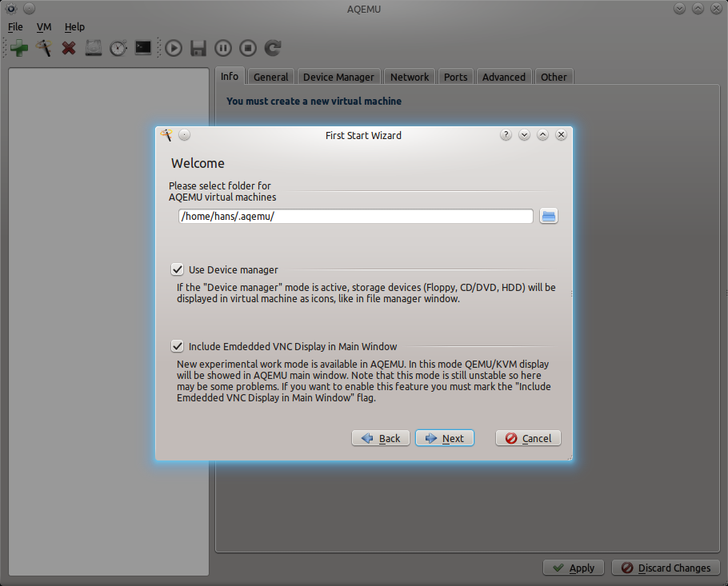
Task: Click the folder browse icon beside path field
Action: tap(549, 216)
